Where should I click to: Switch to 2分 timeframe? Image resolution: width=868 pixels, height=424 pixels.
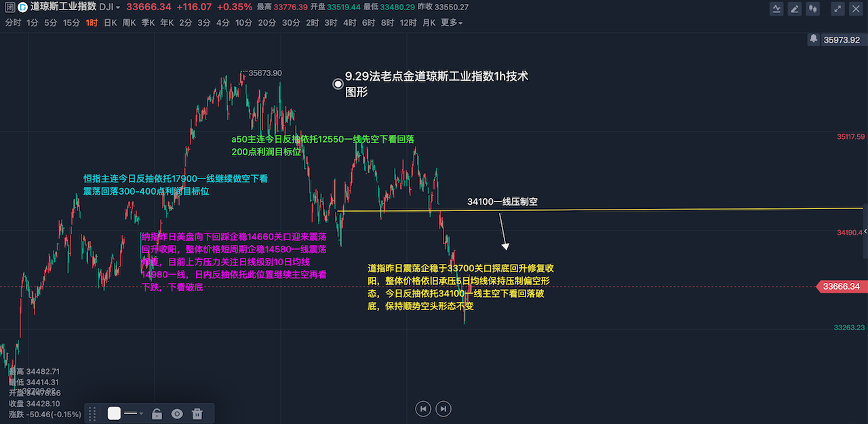point(185,22)
